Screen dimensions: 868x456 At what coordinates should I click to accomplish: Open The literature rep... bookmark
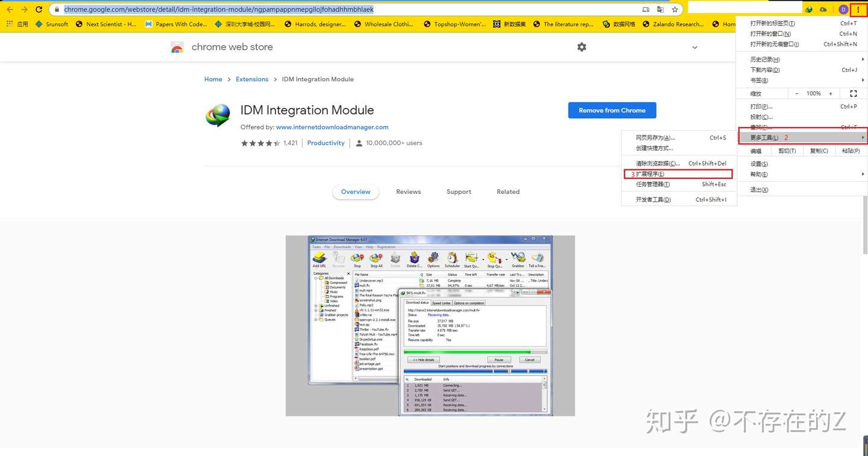click(563, 24)
